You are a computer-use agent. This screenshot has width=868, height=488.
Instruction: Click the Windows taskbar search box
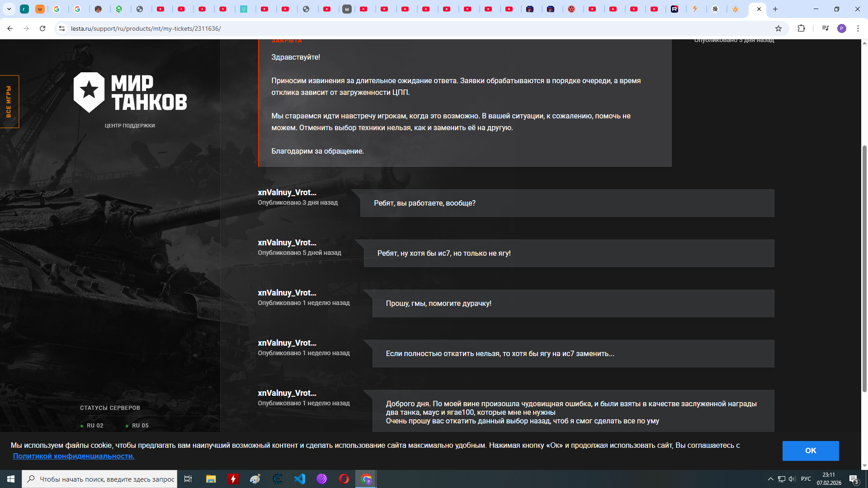pyautogui.click(x=100, y=479)
